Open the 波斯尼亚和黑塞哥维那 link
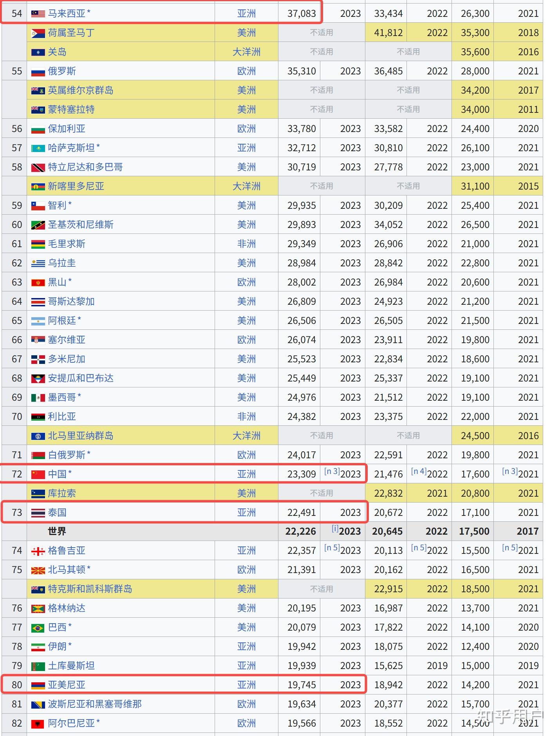560x736 pixels. click(x=95, y=704)
